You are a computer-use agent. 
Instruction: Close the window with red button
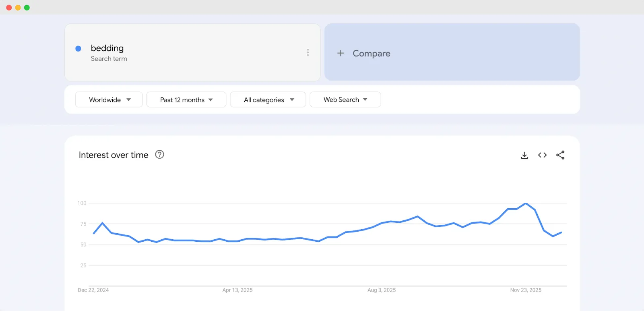(x=9, y=8)
